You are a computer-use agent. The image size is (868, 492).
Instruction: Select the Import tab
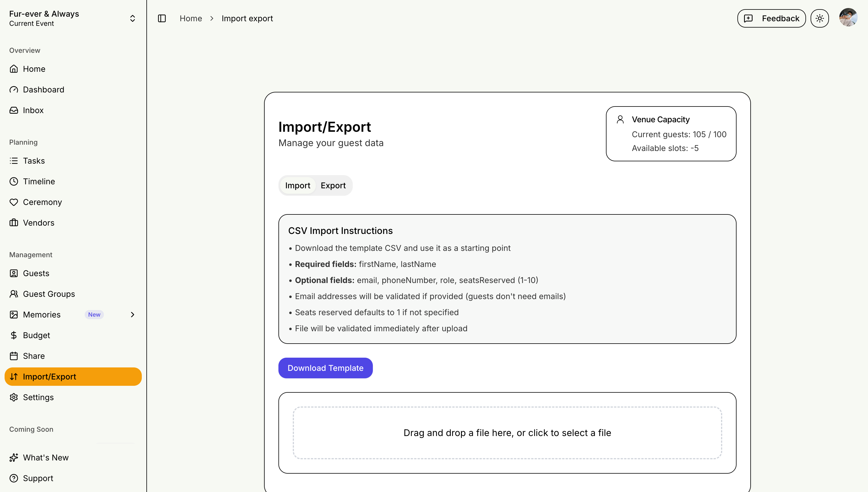(297, 185)
